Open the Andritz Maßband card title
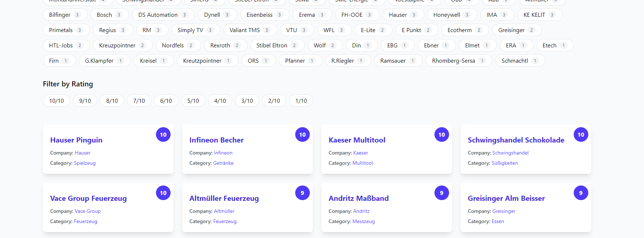The image size is (644, 238). [x=359, y=199]
